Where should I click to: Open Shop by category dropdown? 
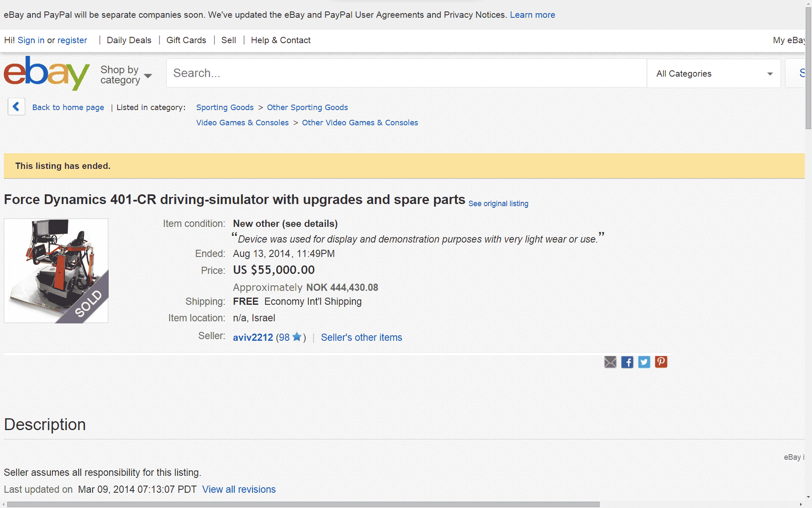(x=126, y=75)
